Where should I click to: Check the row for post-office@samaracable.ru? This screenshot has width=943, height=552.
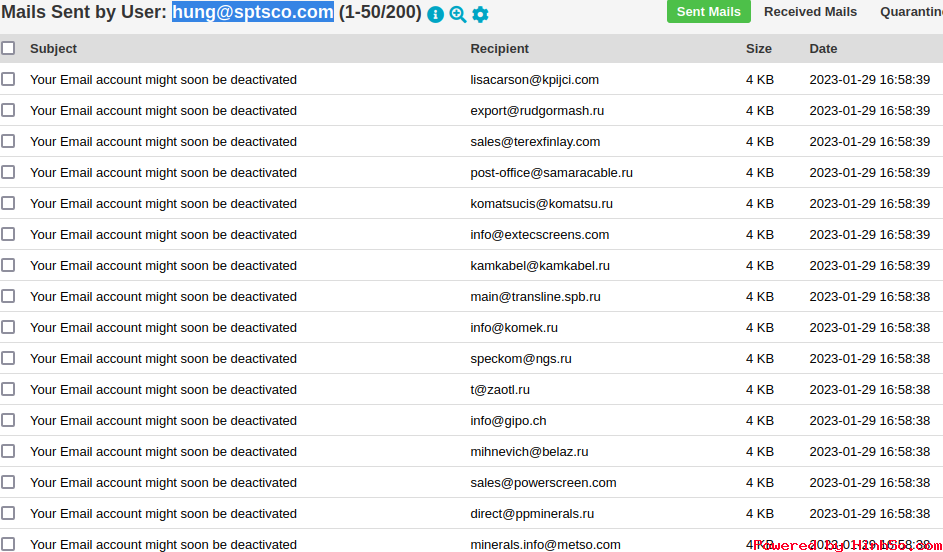(8, 173)
